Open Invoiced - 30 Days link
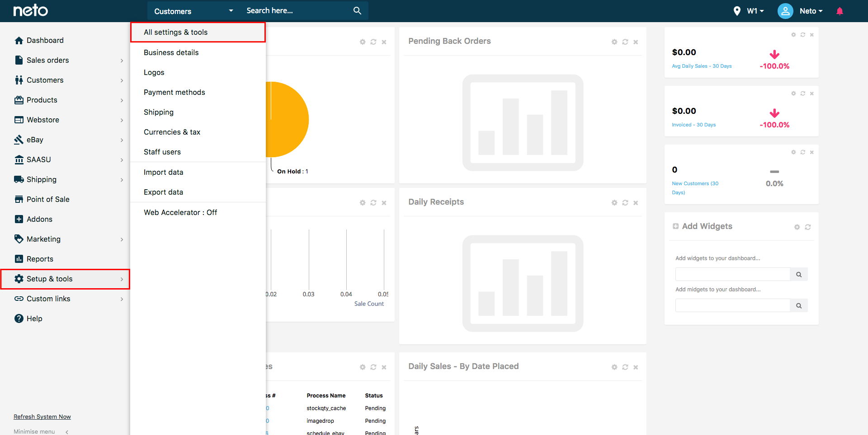 click(x=693, y=125)
